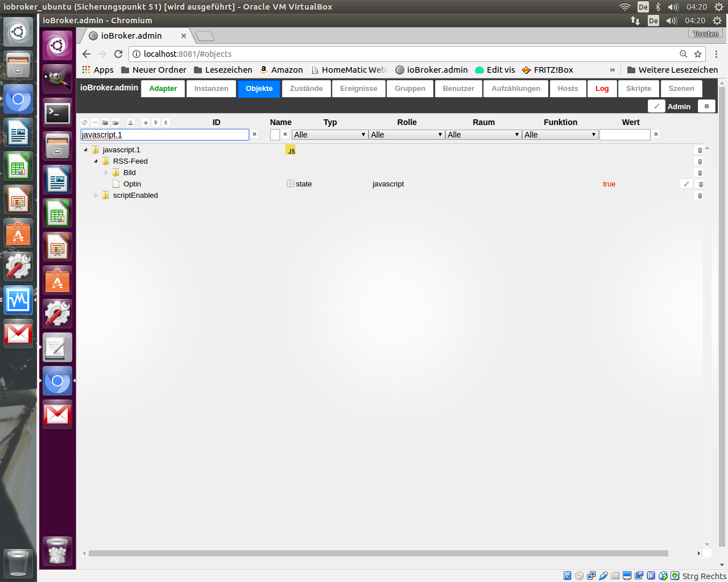Viewport: 728px width, 582px height.
Task: Open system settings gear icon
Action: pos(706,106)
